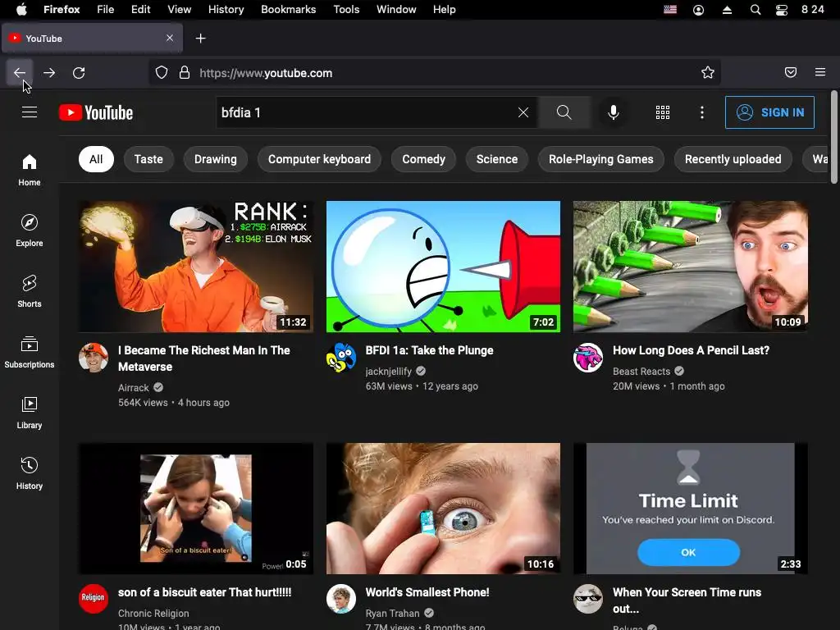This screenshot has width=840, height=630.
Task: Select the Comedy filter chip
Action: tap(424, 159)
